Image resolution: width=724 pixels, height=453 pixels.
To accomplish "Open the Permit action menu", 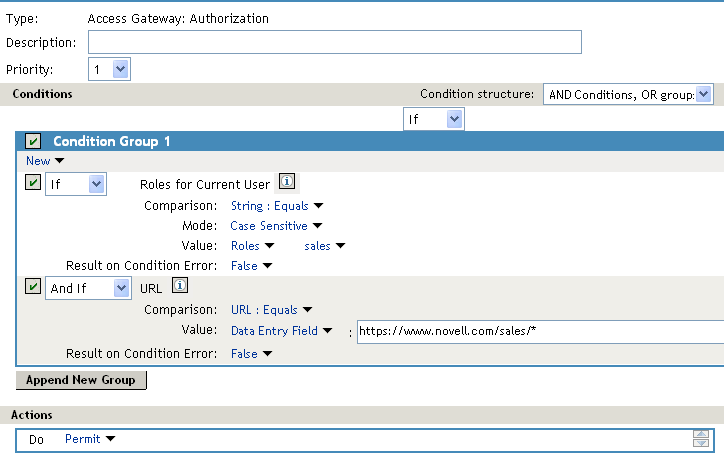I will click(90, 439).
